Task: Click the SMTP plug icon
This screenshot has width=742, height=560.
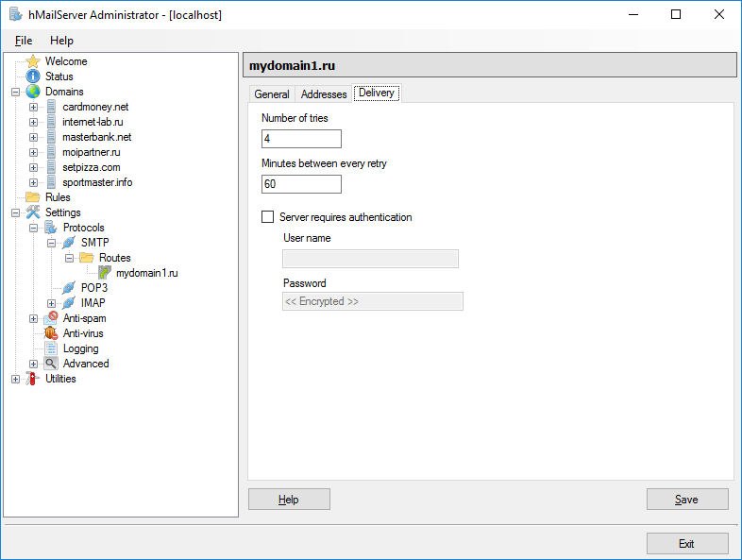Action: [x=69, y=243]
